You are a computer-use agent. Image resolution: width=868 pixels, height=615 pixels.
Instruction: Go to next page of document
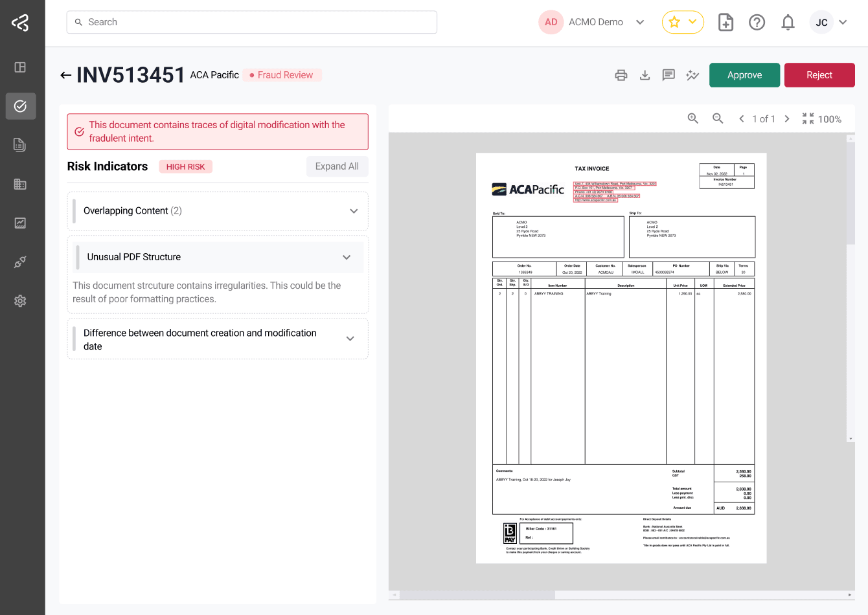point(787,118)
